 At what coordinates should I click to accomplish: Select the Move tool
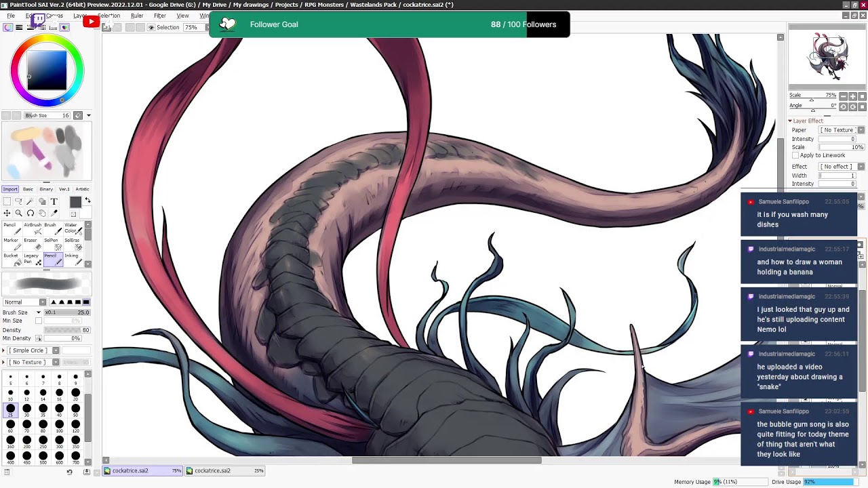click(7, 213)
